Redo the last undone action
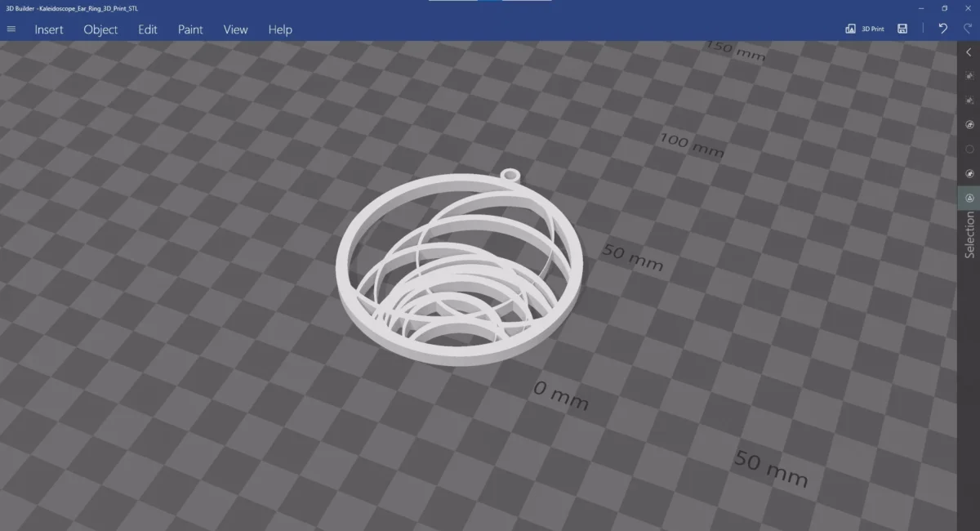The width and height of the screenshot is (980, 531). coord(968,29)
